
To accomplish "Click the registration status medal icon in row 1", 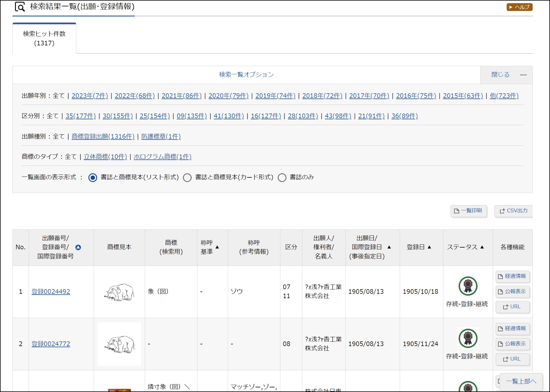I will pyautogui.click(x=468, y=286).
